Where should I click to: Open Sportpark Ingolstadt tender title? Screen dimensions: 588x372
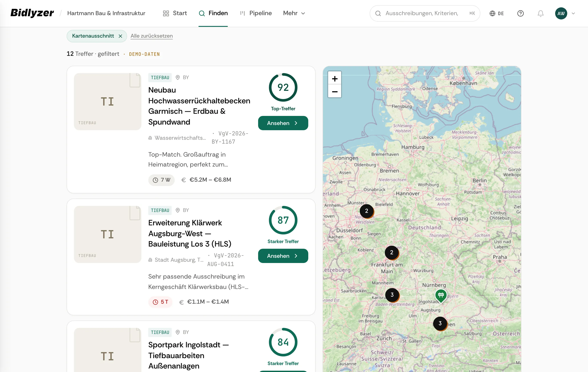coord(188,355)
